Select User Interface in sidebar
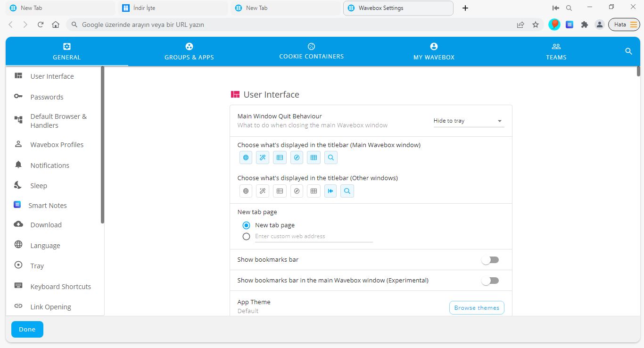The height and width of the screenshot is (348, 644). [x=53, y=76]
